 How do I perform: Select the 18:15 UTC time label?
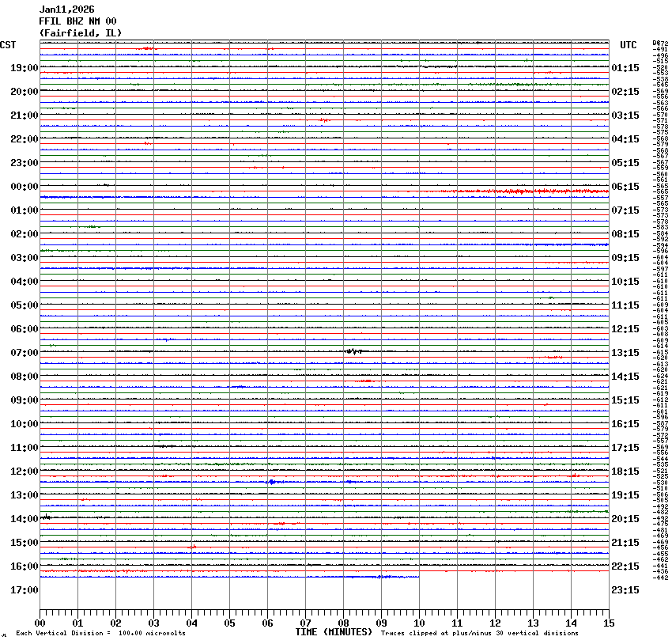(x=625, y=472)
